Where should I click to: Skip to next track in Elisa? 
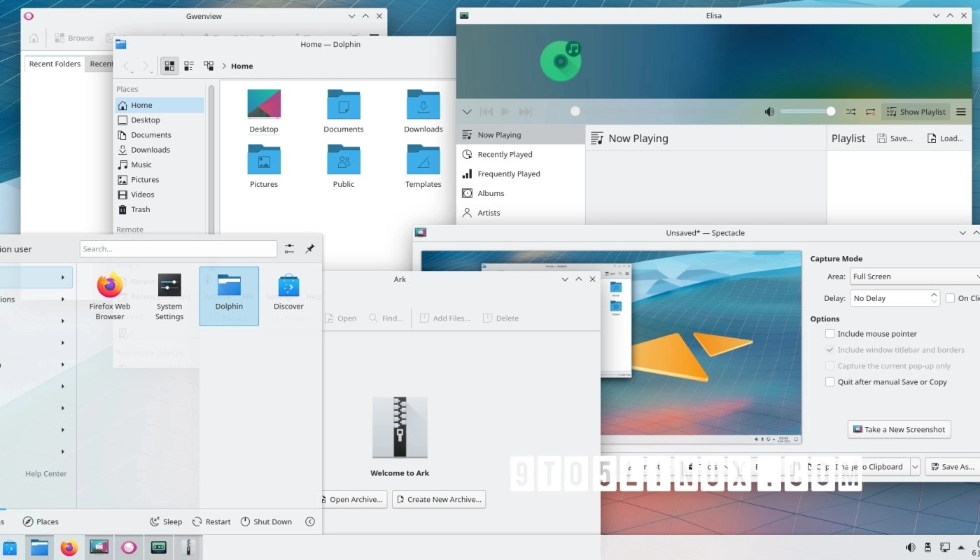[525, 112]
